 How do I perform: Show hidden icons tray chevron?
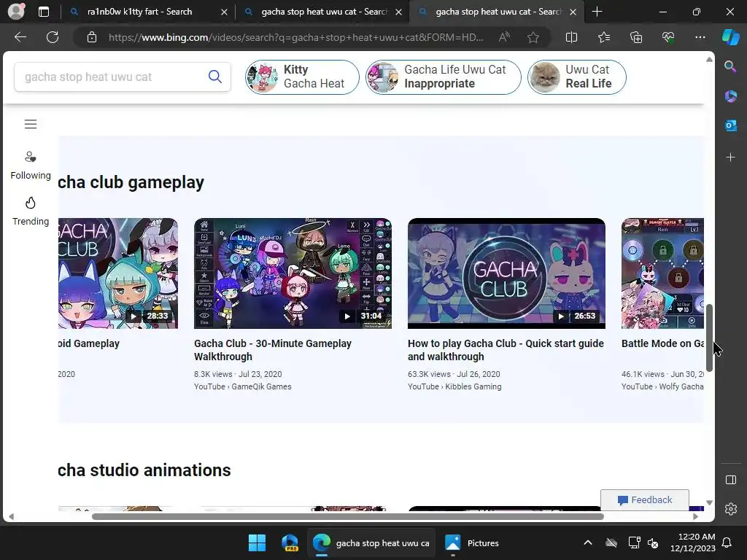pyautogui.click(x=588, y=542)
